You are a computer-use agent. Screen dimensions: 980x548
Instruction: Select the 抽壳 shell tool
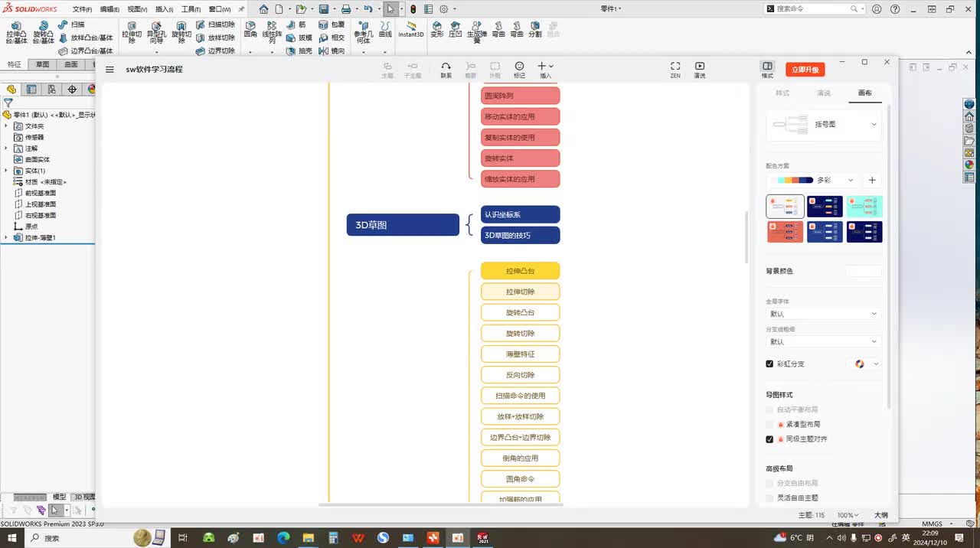299,51
